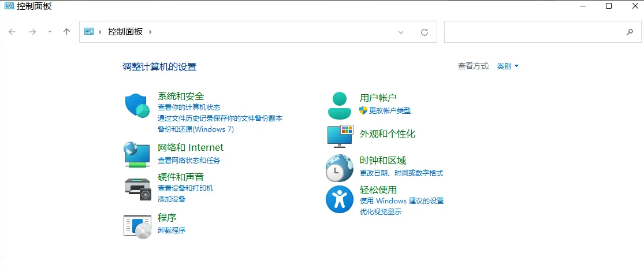Click inside the Control Panel search box

point(542,32)
